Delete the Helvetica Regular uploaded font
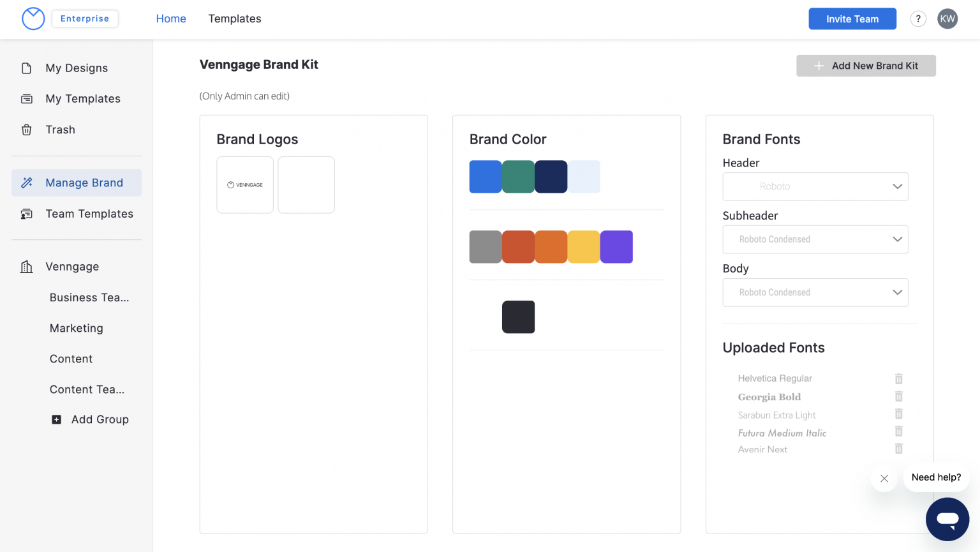 point(898,378)
